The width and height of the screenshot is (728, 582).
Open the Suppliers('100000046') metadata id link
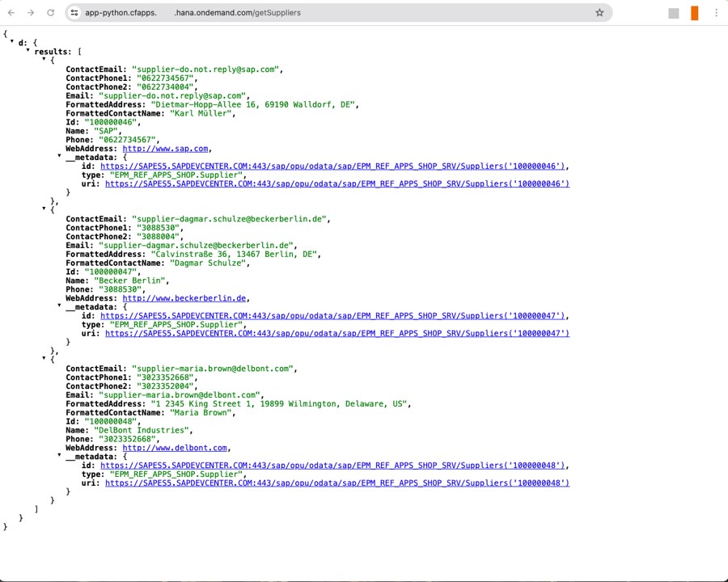pyautogui.click(x=332, y=166)
